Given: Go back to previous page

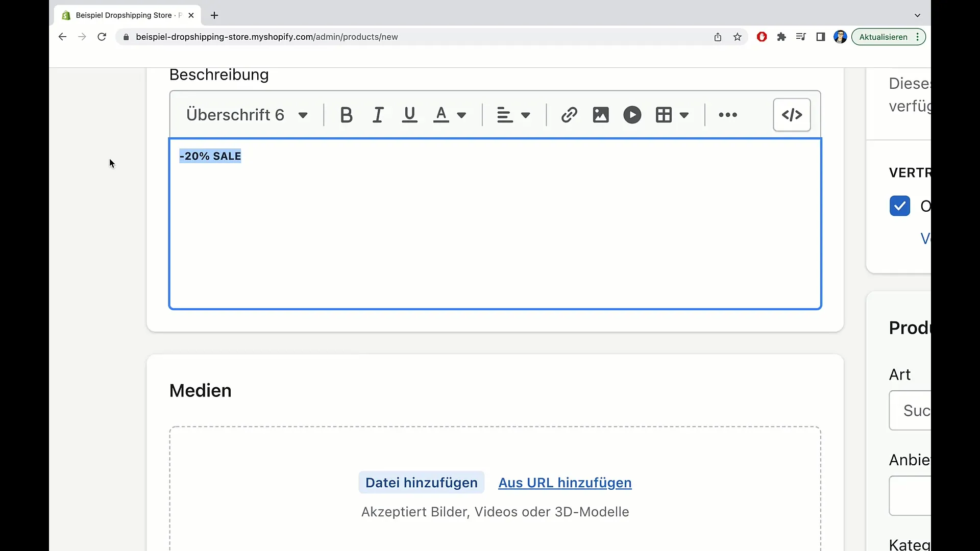Looking at the screenshot, I should (x=62, y=37).
